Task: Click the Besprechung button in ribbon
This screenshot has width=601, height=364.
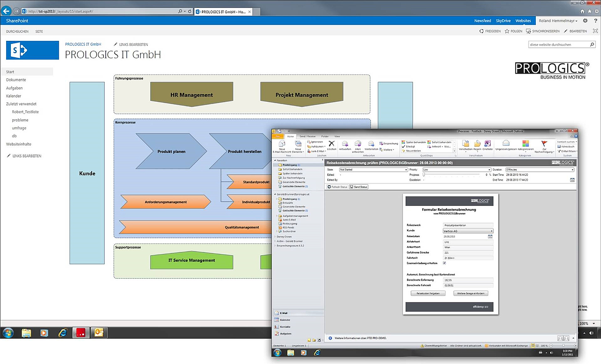Action: click(388, 144)
